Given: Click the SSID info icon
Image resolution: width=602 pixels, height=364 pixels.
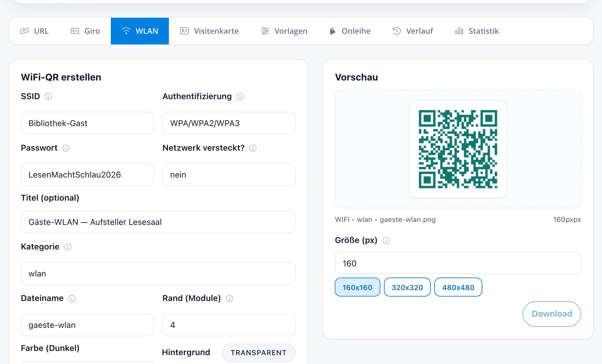Looking at the screenshot, I should pos(48,97).
